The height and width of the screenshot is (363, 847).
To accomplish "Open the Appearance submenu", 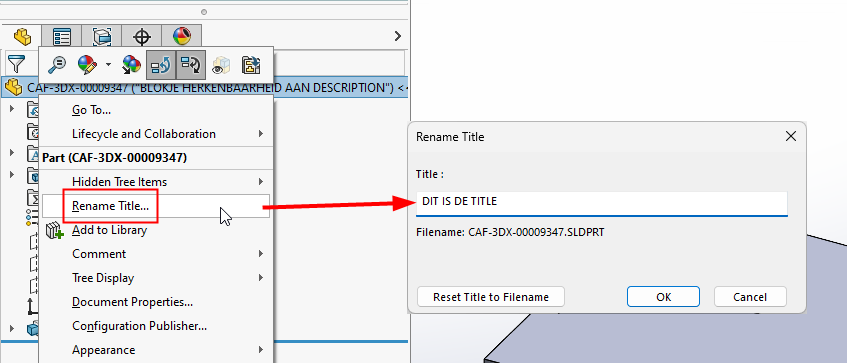I will 156,349.
